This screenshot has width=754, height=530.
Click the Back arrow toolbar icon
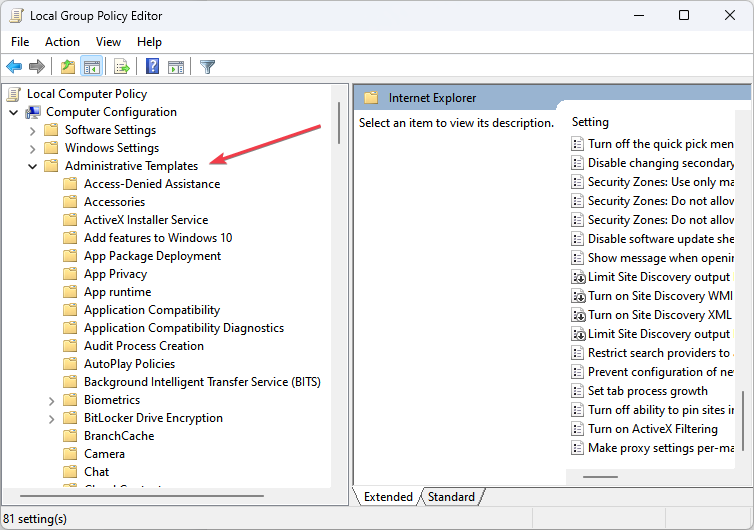click(x=14, y=66)
